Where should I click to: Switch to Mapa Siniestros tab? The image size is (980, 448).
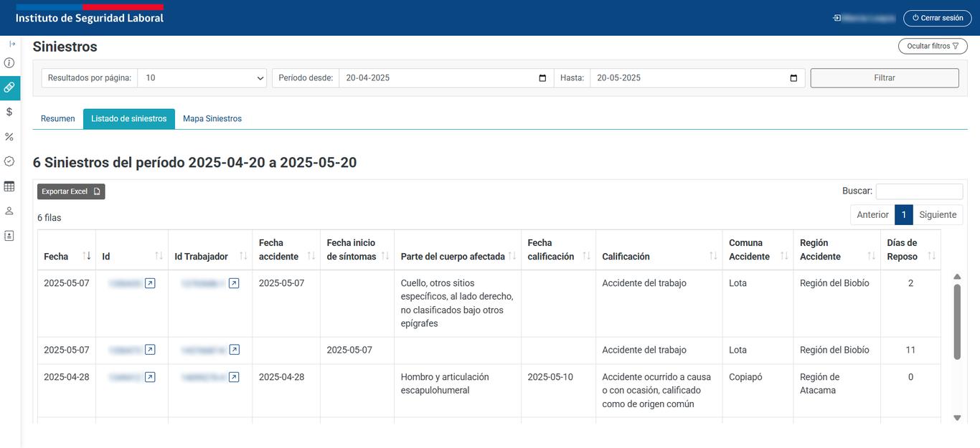pos(212,119)
